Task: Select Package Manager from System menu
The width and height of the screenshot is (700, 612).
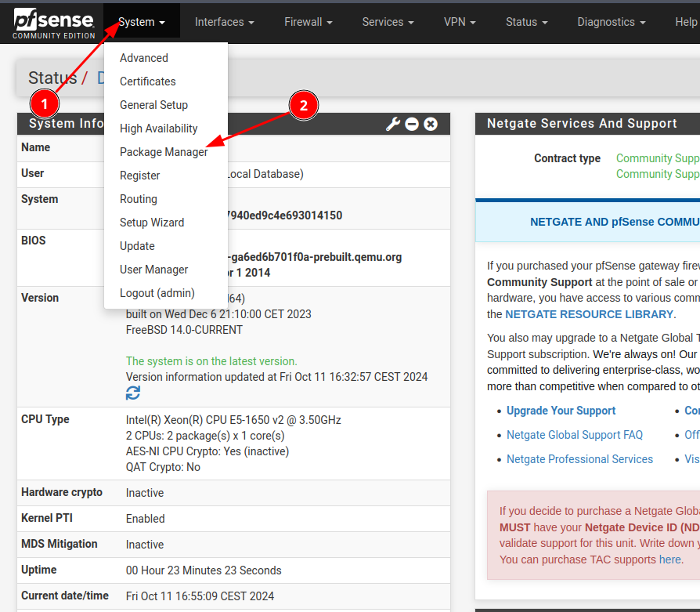Action: [x=164, y=152]
